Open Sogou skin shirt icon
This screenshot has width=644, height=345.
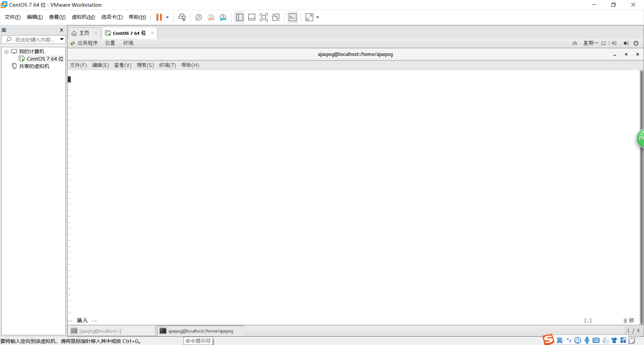tap(614, 340)
